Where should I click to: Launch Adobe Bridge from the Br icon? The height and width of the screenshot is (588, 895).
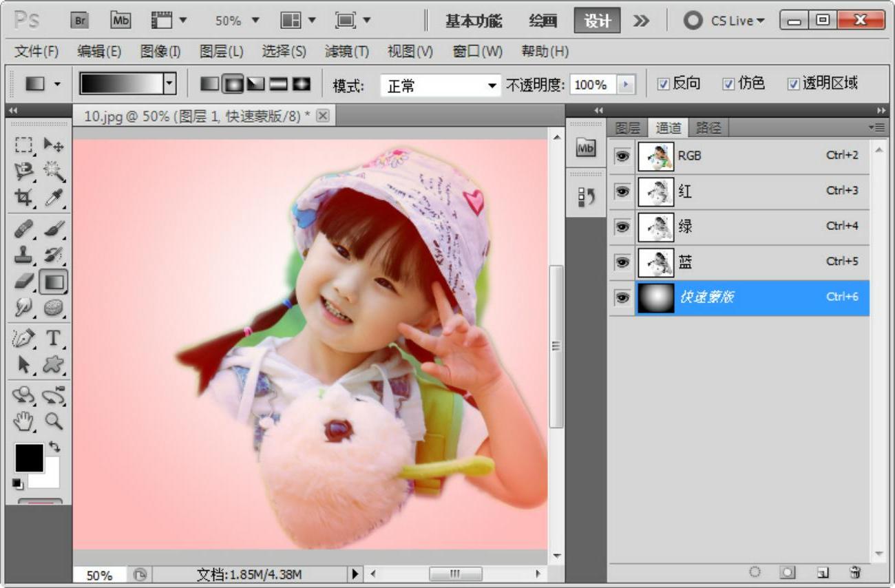pyautogui.click(x=80, y=21)
